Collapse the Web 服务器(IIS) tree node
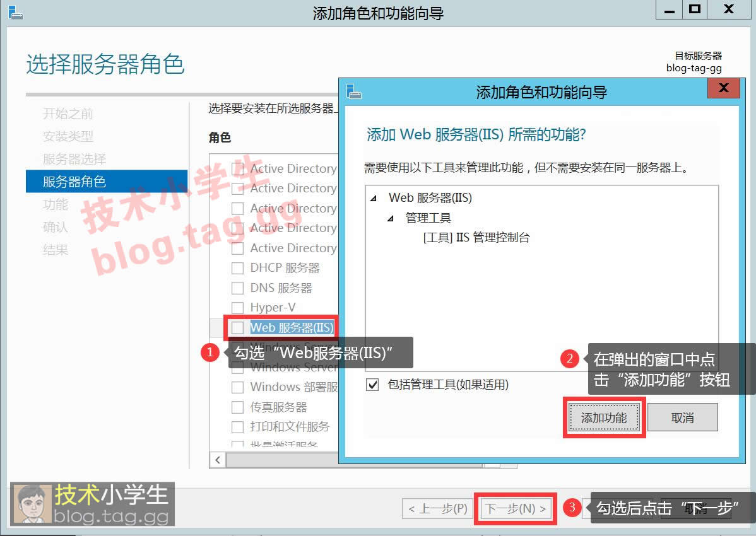Screen dimensions: 756x536 (x=374, y=198)
